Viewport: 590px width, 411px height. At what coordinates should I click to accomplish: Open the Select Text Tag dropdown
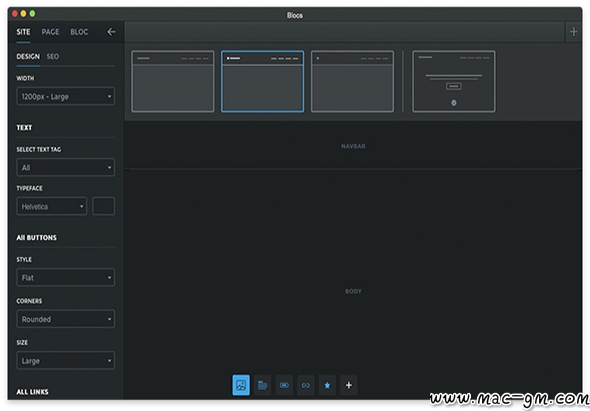click(65, 167)
